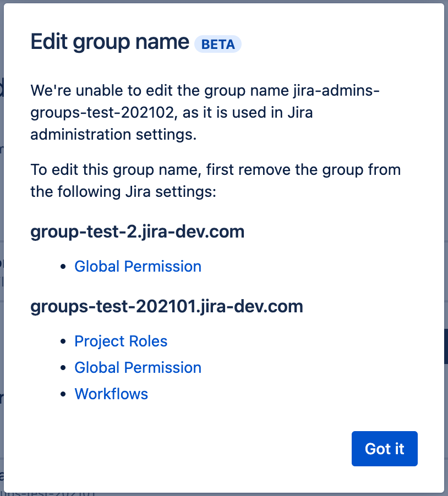Open the Global Permission link under group-test-2.jira-dev.com

[138, 266]
